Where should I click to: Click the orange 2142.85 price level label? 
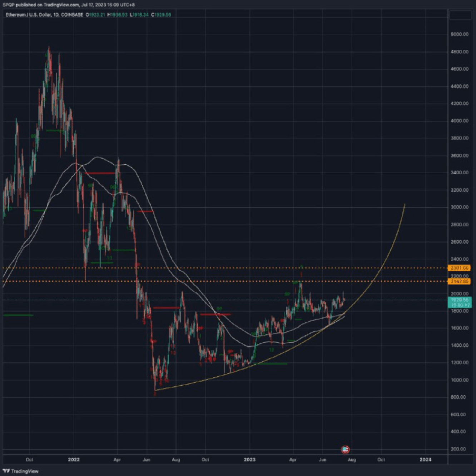pyautogui.click(x=460, y=282)
